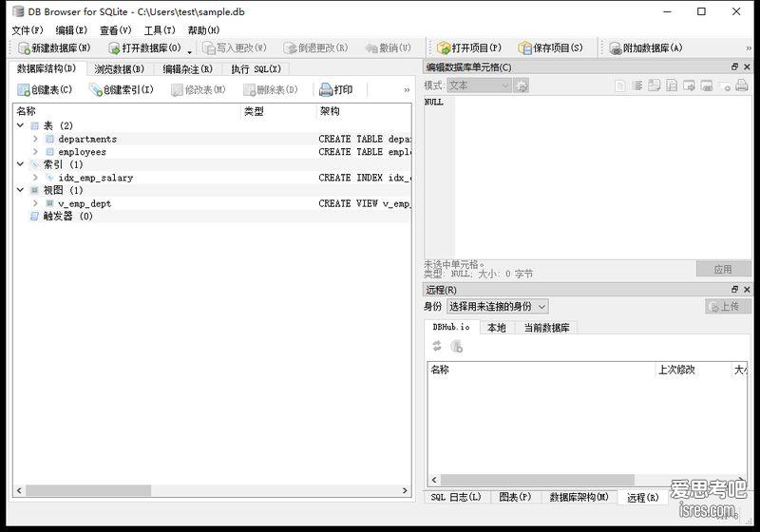
Task: Click the 上传 upload button
Action: point(728,306)
